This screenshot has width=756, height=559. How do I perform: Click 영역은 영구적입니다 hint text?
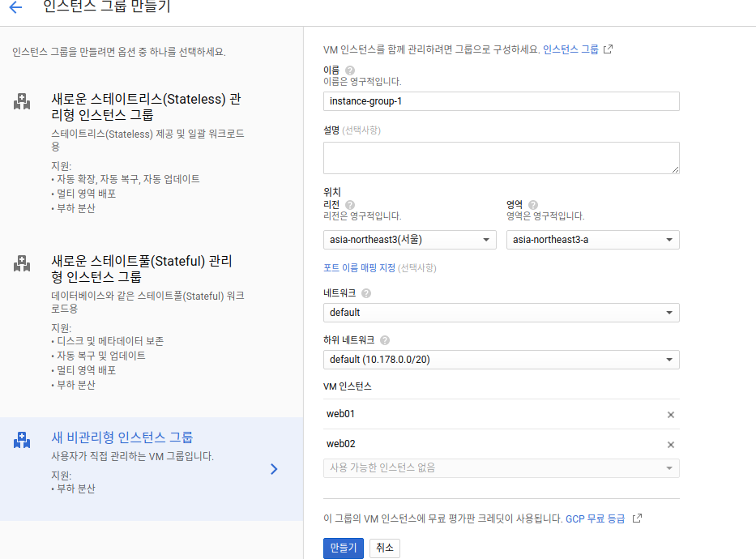[545, 215]
